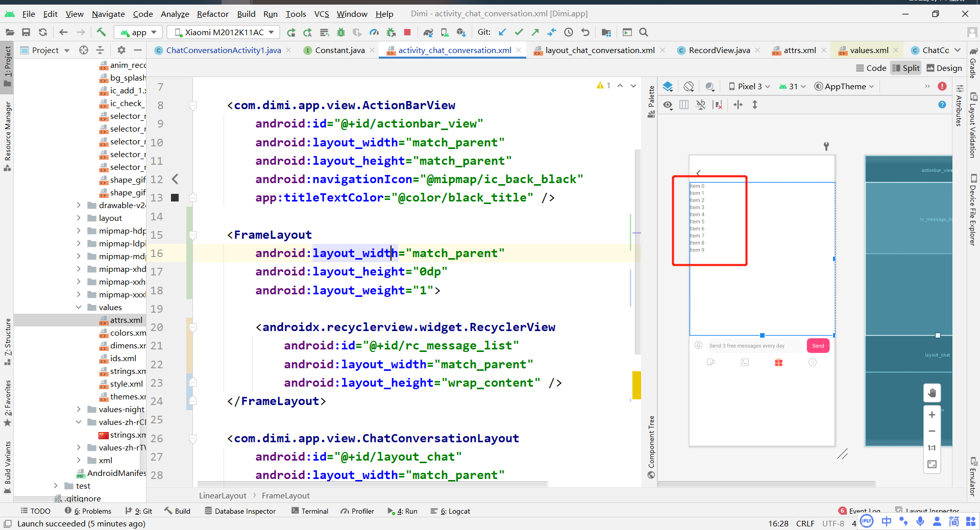Select opened file target icon in Project panel
The height and width of the screenshot is (530, 980).
coord(84,50)
